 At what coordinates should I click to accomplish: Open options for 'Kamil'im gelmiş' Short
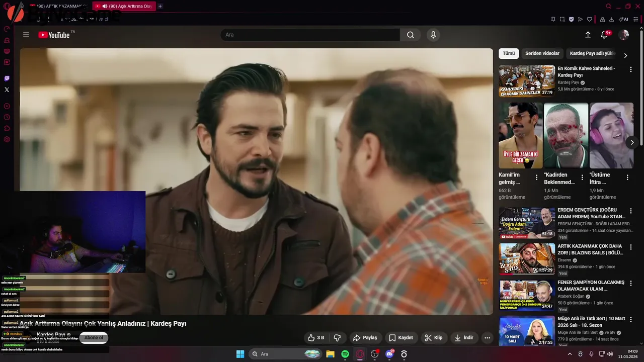tap(536, 177)
